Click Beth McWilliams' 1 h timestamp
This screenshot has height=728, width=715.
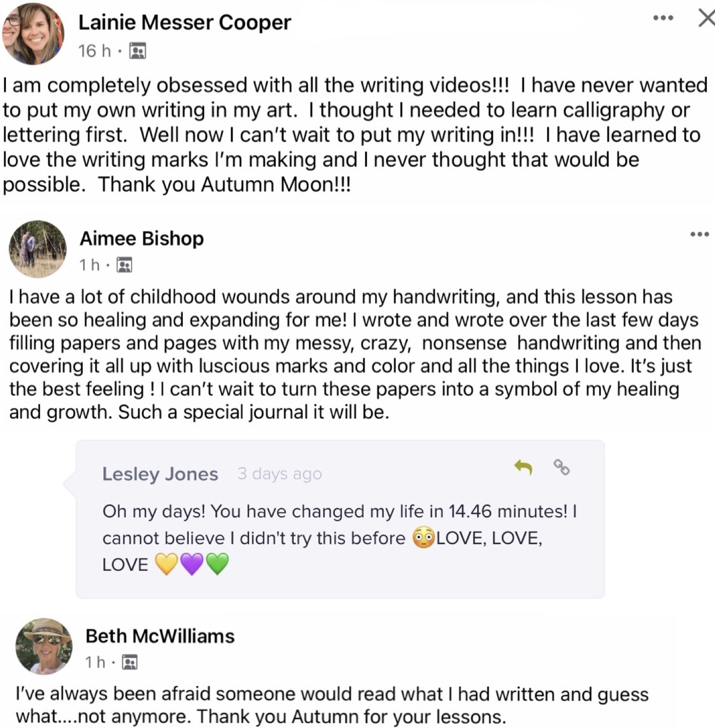coord(95,662)
